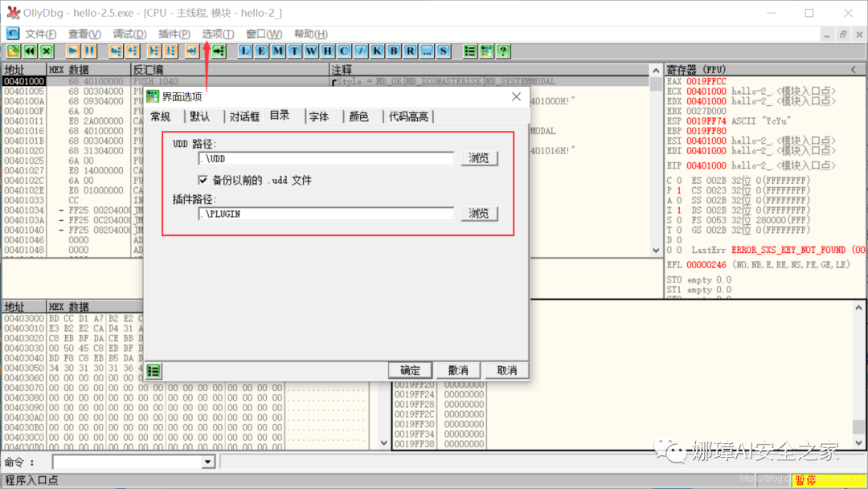Viewport: 868px width, 489px height.
Task: Toggle backup previous .udd files checkbox
Action: (x=203, y=180)
